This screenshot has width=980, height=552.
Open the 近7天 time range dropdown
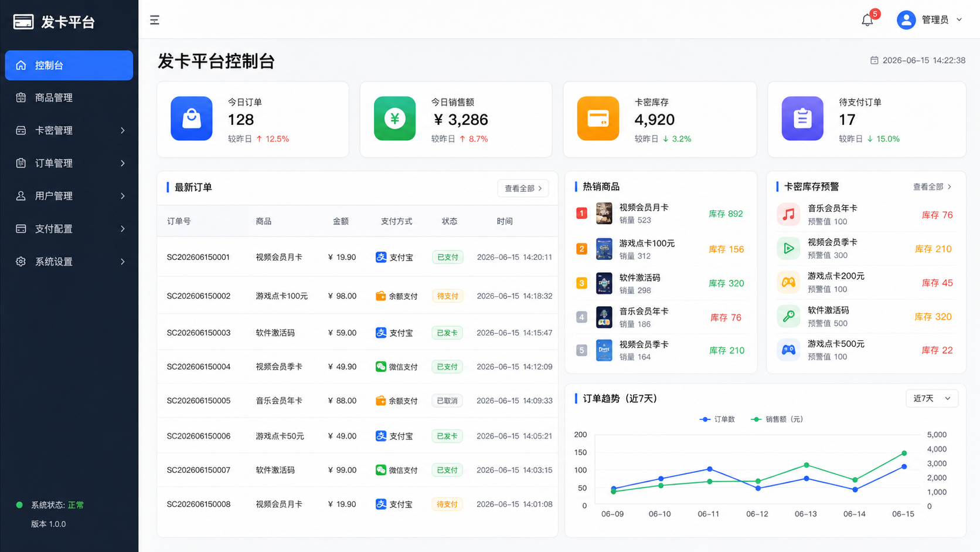932,398
